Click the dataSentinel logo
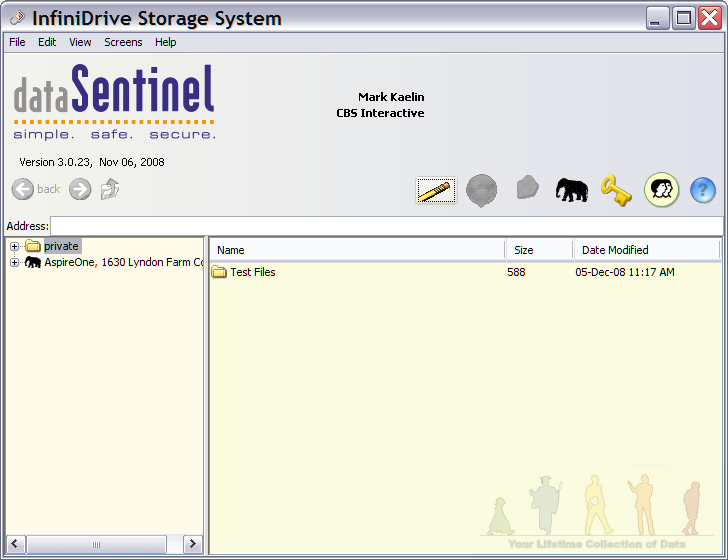 [114, 102]
